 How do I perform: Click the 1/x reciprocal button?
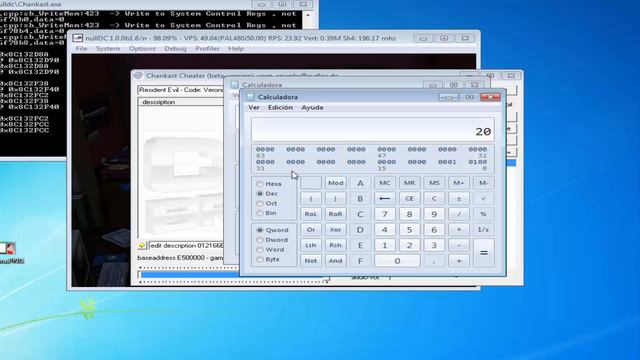click(x=483, y=229)
